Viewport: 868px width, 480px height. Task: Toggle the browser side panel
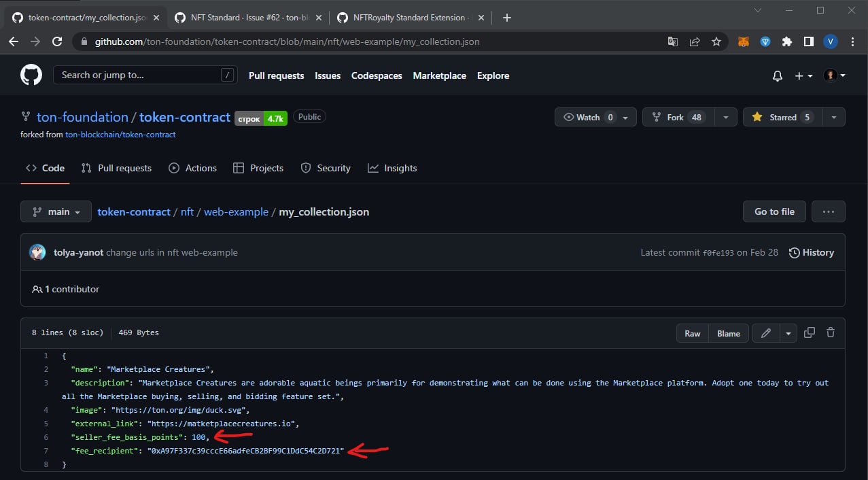click(x=809, y=41)
